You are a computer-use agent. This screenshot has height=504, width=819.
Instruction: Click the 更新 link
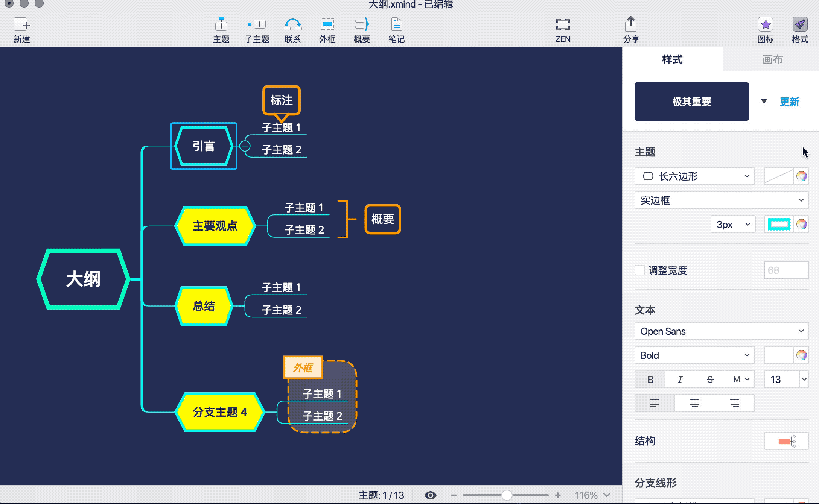click(x=789, y=102)
